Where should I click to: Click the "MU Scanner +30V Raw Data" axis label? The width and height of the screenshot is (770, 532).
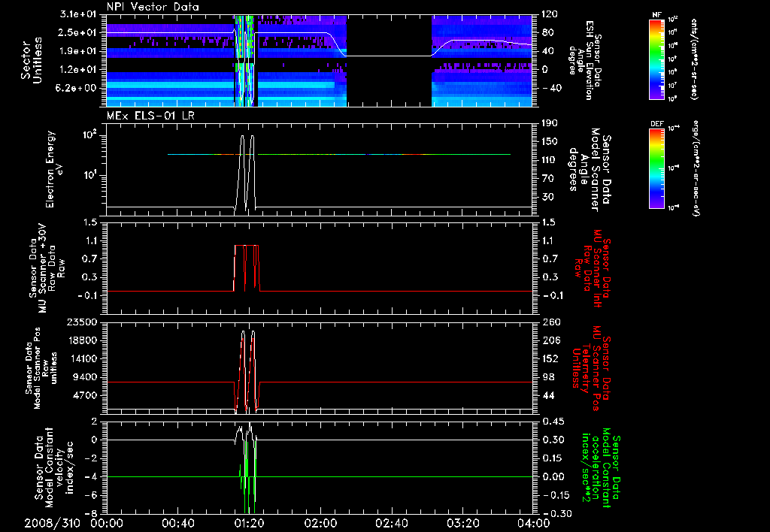[47, 268]
